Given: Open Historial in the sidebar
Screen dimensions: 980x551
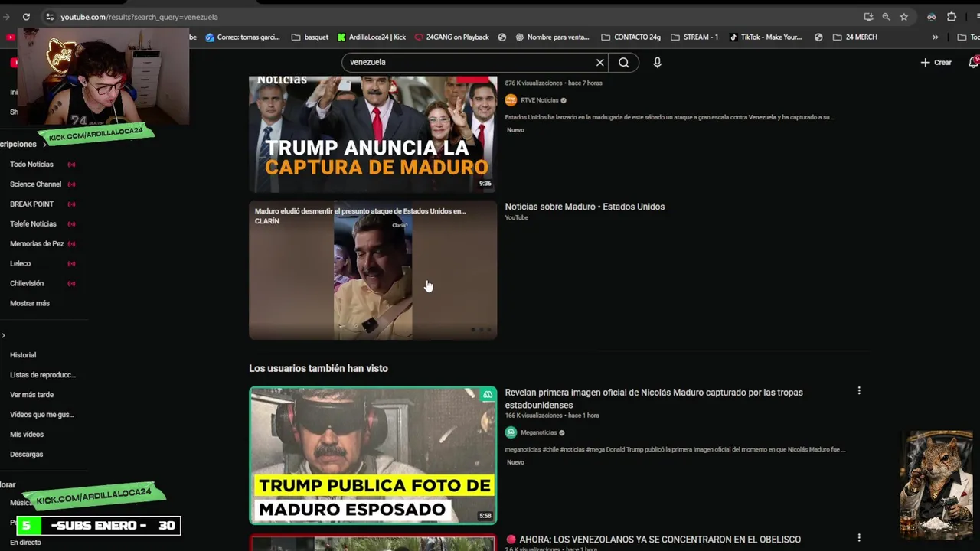Looking at the screenshot, I should pyautogui.click(x=23, y=355).
